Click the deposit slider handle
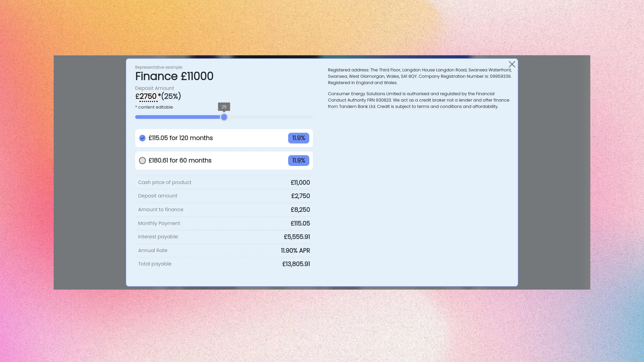644x362 pixels. 224,117
